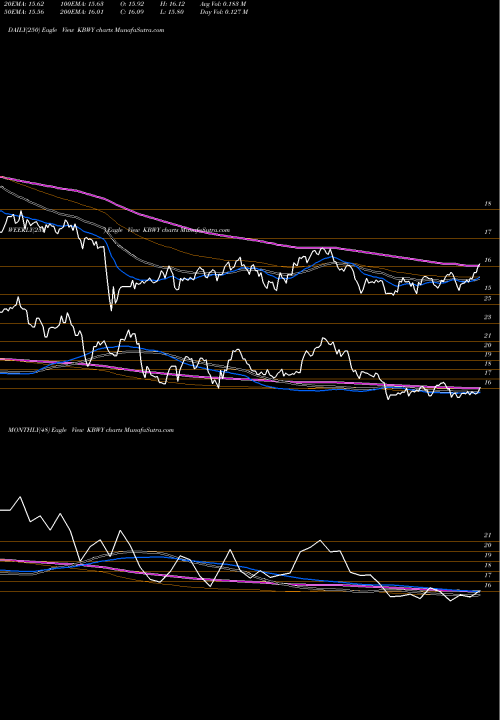Click the MONTHLY(48) Eagle View chart title
This screenshot has width=500, height=720.
click(91, 430)
